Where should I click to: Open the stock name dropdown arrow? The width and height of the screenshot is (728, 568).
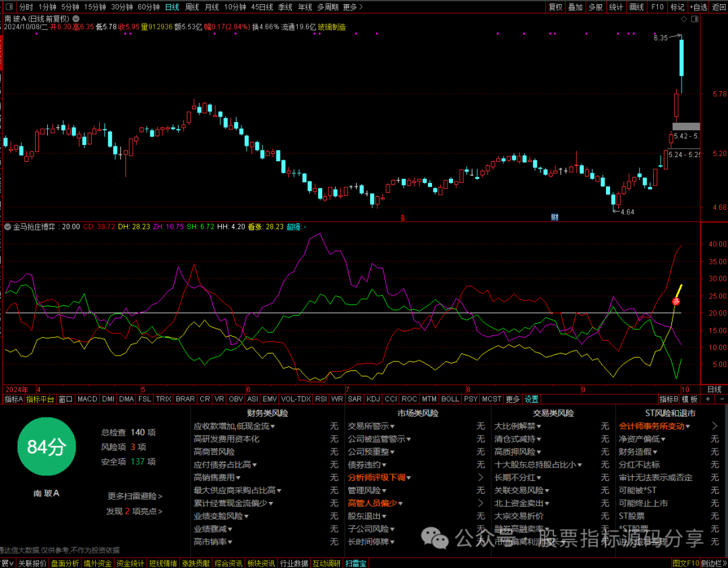(x=75, y=19)
